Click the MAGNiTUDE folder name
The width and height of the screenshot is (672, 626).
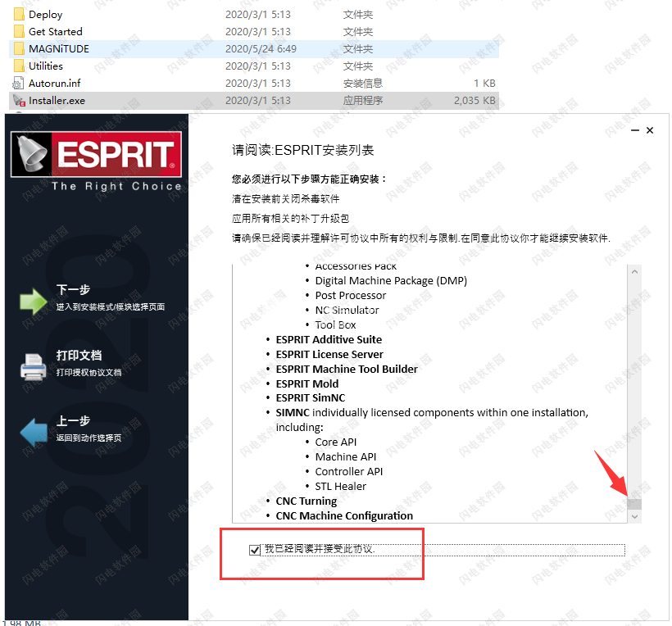pyautogui.click(x=59, y=49)
